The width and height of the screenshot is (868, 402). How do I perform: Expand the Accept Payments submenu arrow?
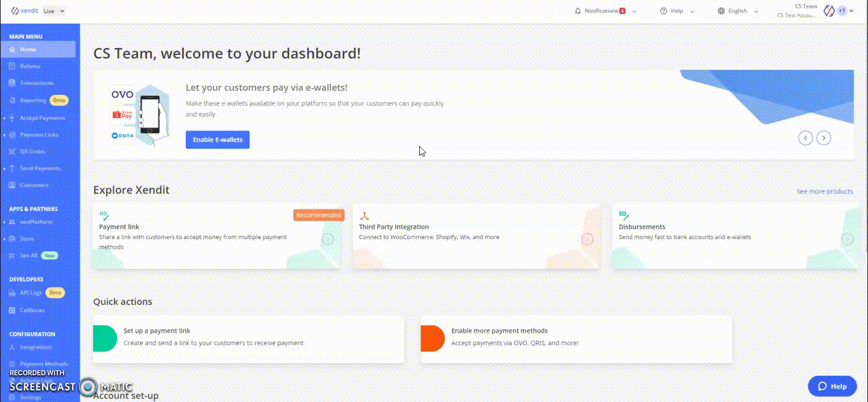coord(5,118)
